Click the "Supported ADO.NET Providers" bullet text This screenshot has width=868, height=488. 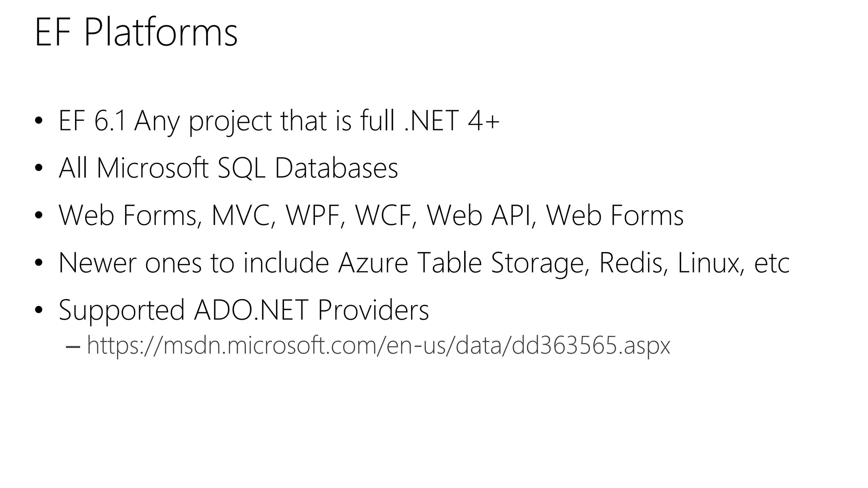pos(243,310)
